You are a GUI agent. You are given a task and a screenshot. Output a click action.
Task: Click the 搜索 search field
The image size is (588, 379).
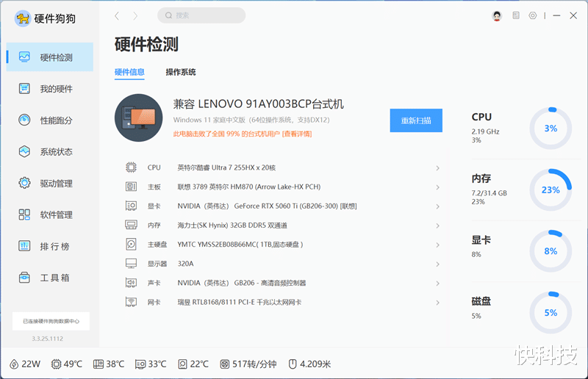click(201, 15)
